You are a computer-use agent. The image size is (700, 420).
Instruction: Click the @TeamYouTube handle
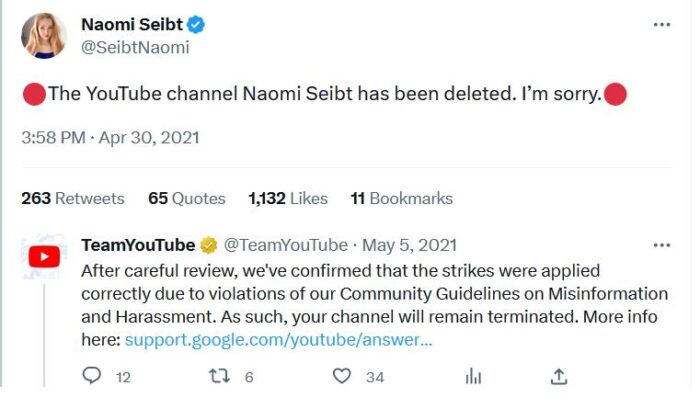coord(286,245)
